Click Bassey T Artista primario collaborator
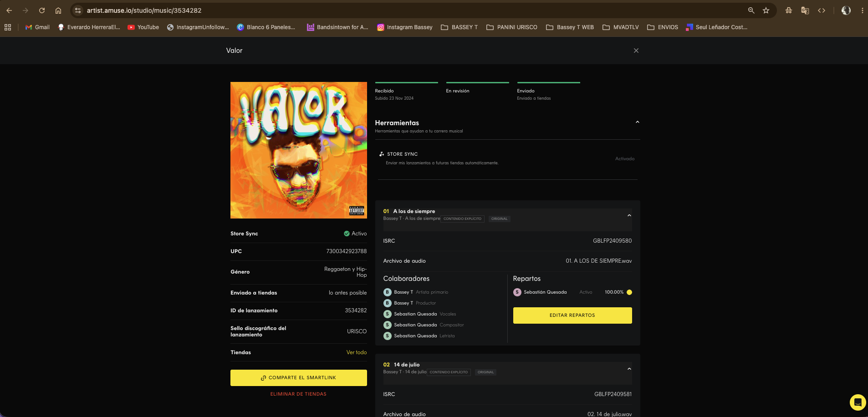The image size is (868, 417). click(416, 292)
